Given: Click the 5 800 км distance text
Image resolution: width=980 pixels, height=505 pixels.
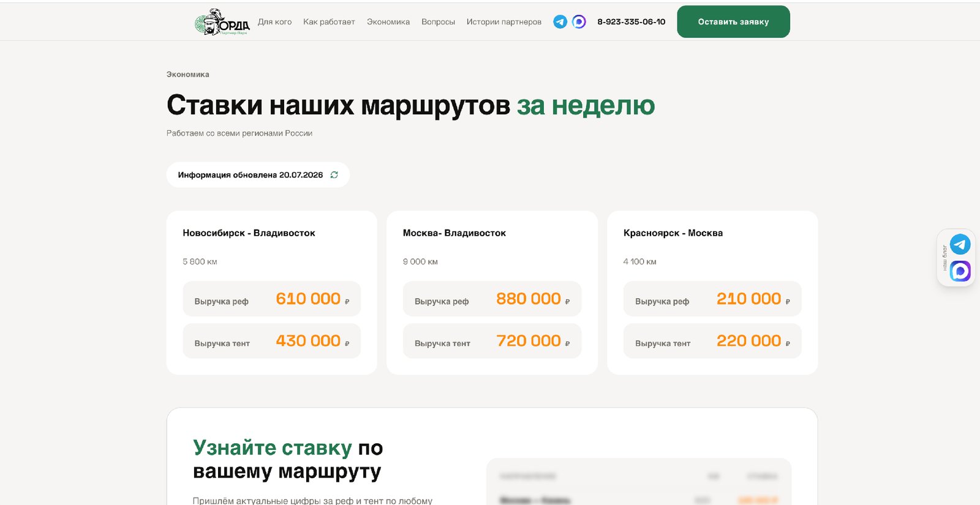Looking at the screenshot, I should 200,262.
